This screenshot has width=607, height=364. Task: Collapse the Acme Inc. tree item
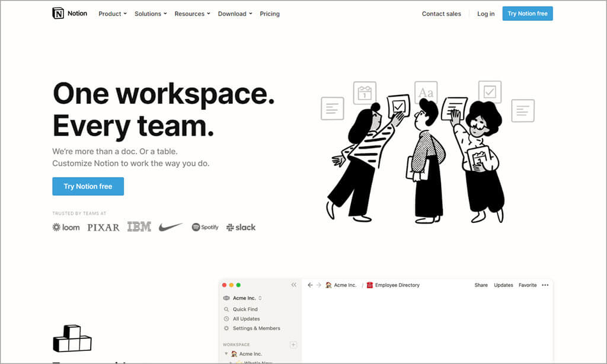pyautogui.click(x=226, y=354)
